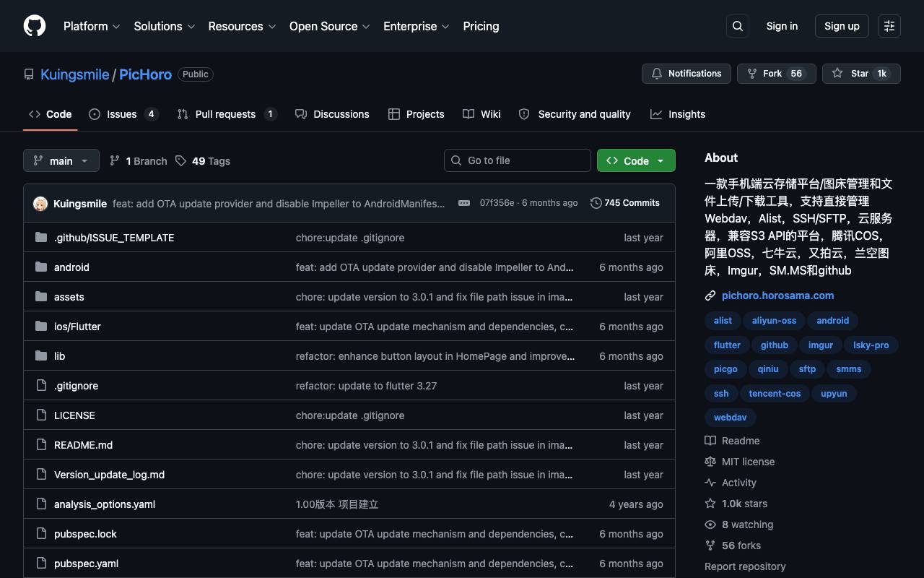Open the Projects tab
Viewport: 924px width, 578px height.
pyautogui.click(x=417, y=114)
